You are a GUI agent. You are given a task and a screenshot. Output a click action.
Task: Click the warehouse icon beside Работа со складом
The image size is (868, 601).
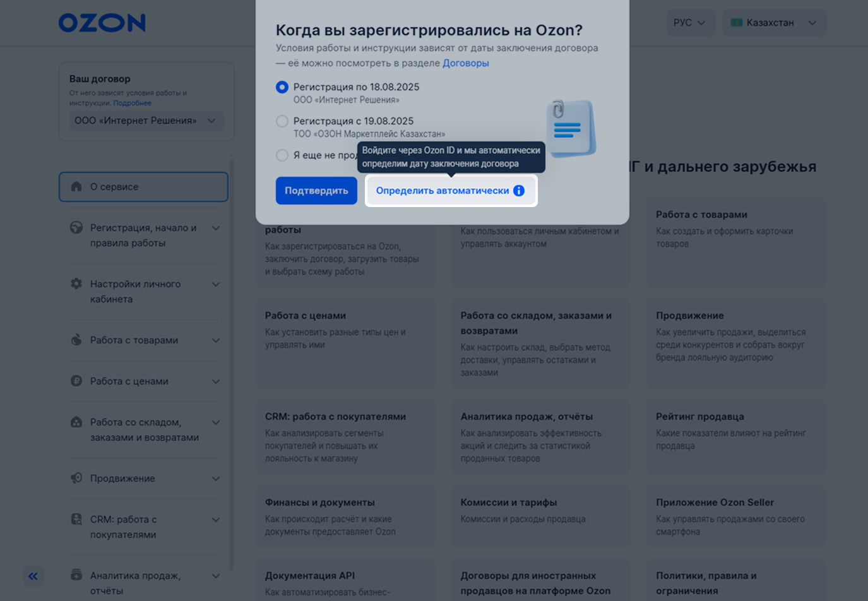(76, 422)
